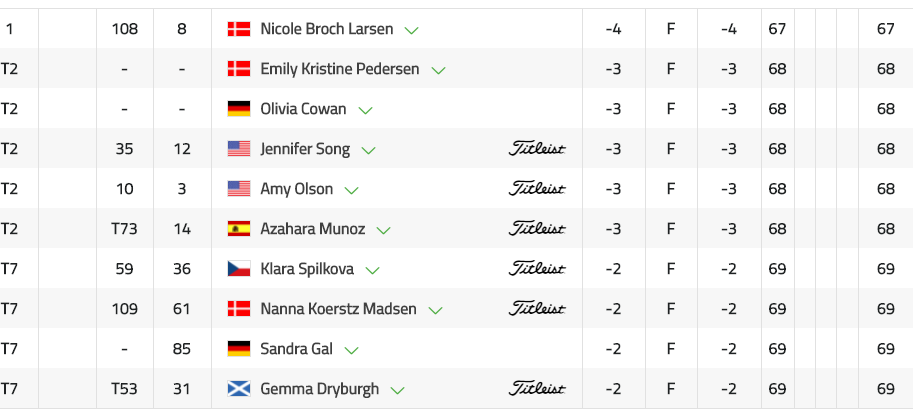Select Nanna Koerstz Madsen player name
The height and width of the screenshot is (409, 913).
[338, 308]
